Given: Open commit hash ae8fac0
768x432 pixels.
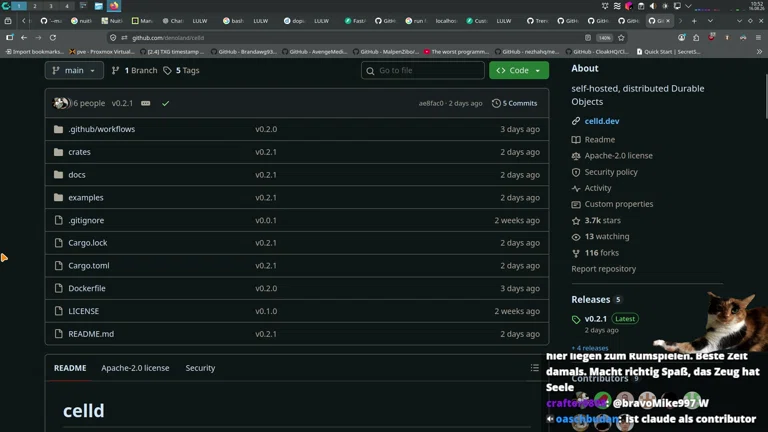Looking at the screenshot, I should pyautogui.click(x=431, y=103).
